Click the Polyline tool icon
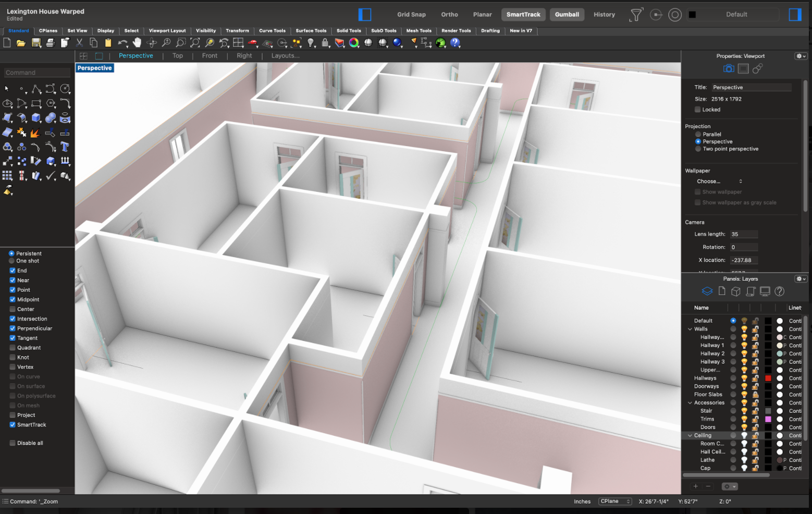The width and height of the screenshot is (812, 514). tap(36, 89)
